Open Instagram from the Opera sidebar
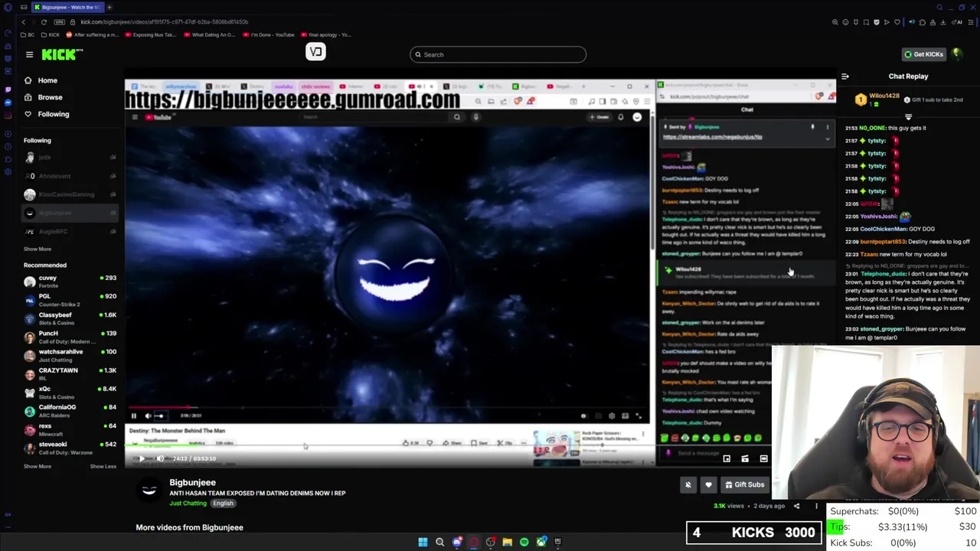The width and height of the screenshot is (980, 551). (8, 116)
